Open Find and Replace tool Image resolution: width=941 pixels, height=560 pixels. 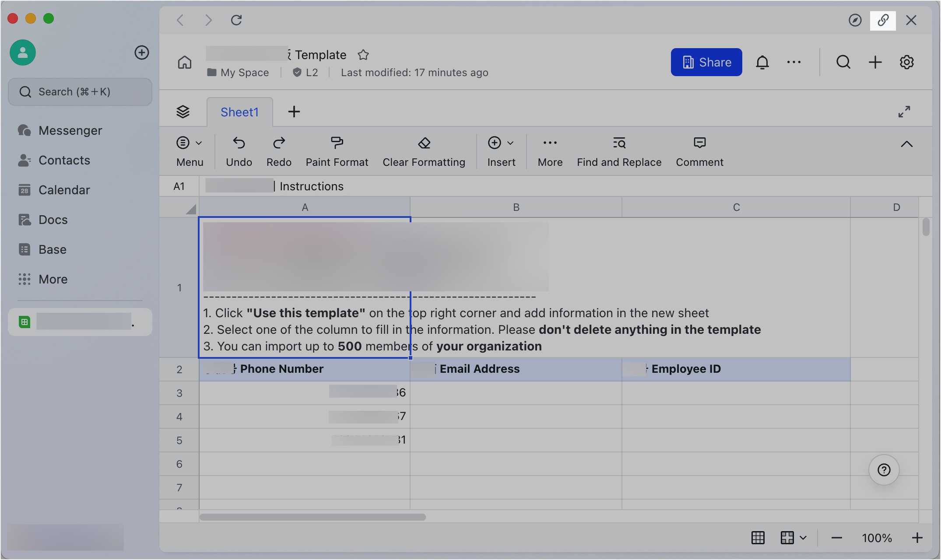[619, 143]
